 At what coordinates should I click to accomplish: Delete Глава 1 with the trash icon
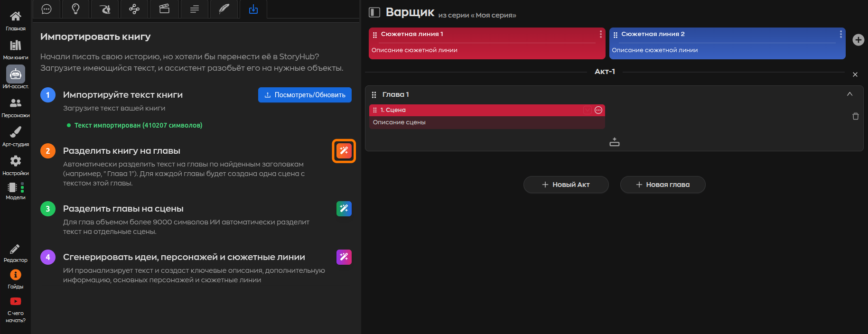[x=855, y=116]
